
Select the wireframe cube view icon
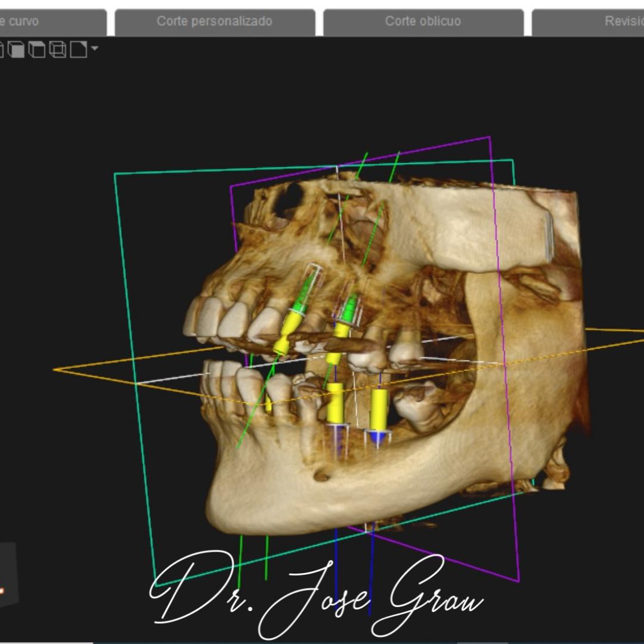point(58,49)
